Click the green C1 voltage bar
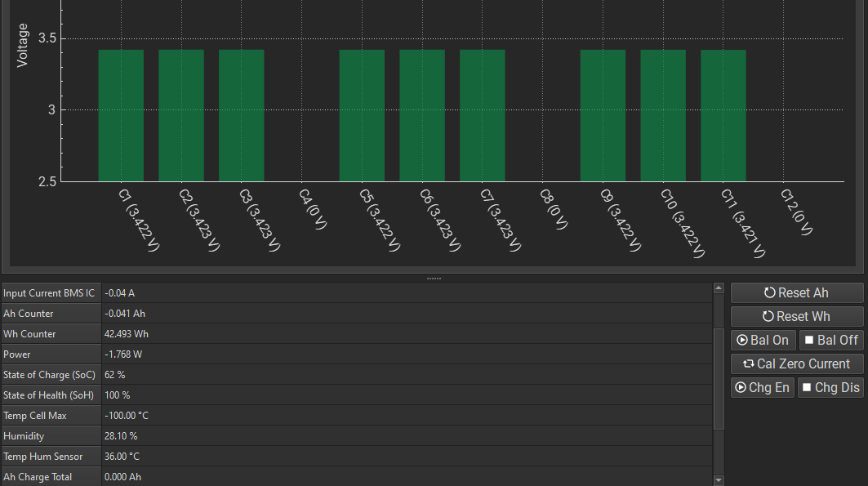868x486 pixels. pos(121,116)
